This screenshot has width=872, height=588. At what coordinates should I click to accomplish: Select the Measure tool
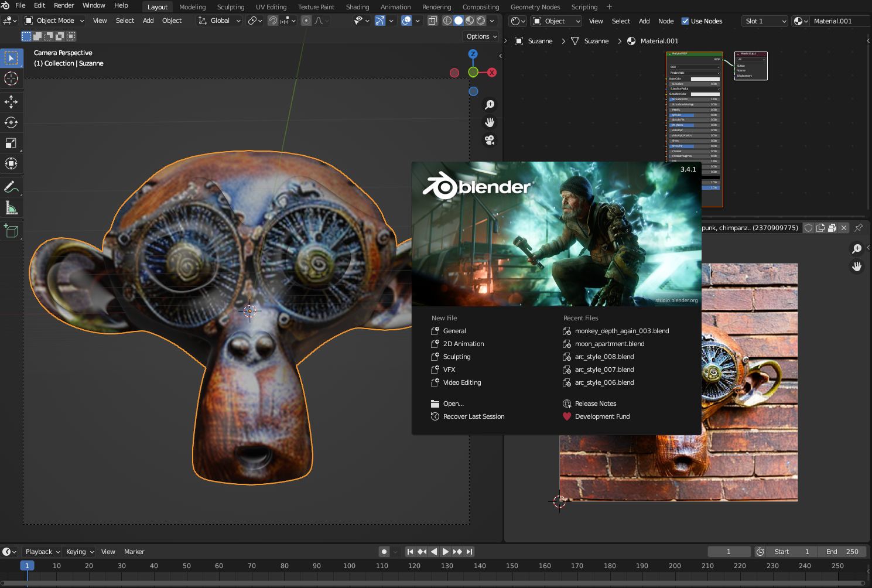tap(11, 208)
